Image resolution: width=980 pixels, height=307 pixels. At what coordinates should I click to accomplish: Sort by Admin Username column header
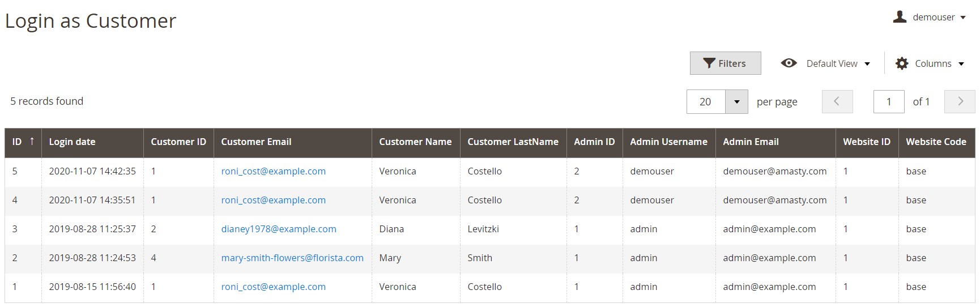(668, 142)
